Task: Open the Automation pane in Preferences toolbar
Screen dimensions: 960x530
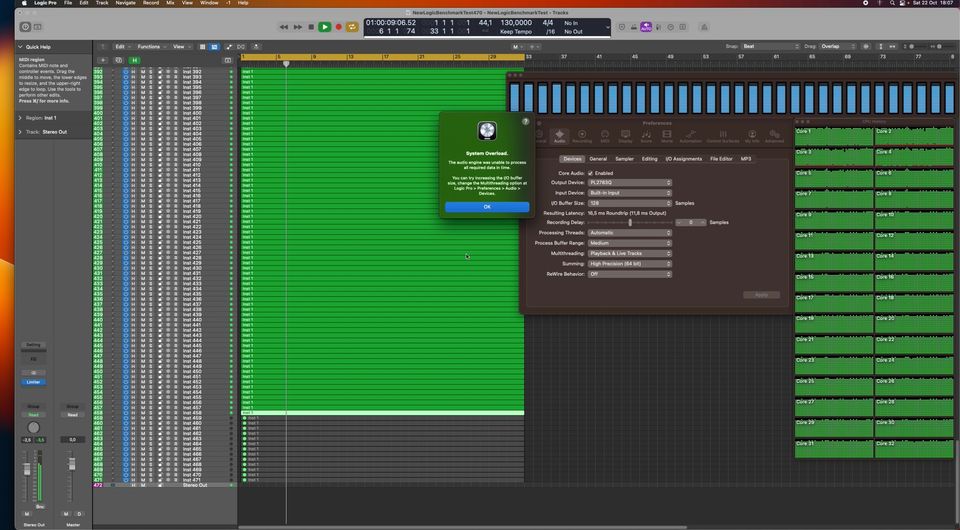Action: tap(690, 136)
